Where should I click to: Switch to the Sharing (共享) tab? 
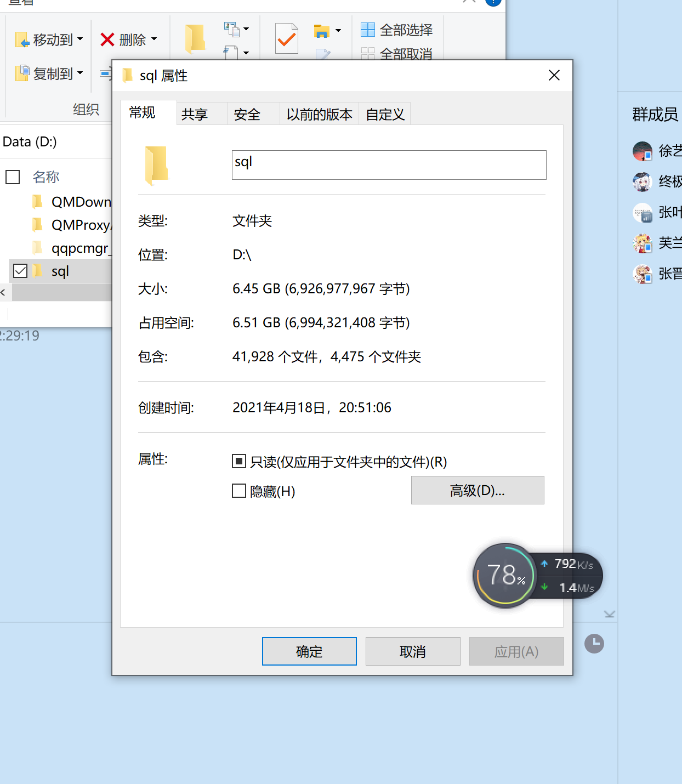pos(195,114)
